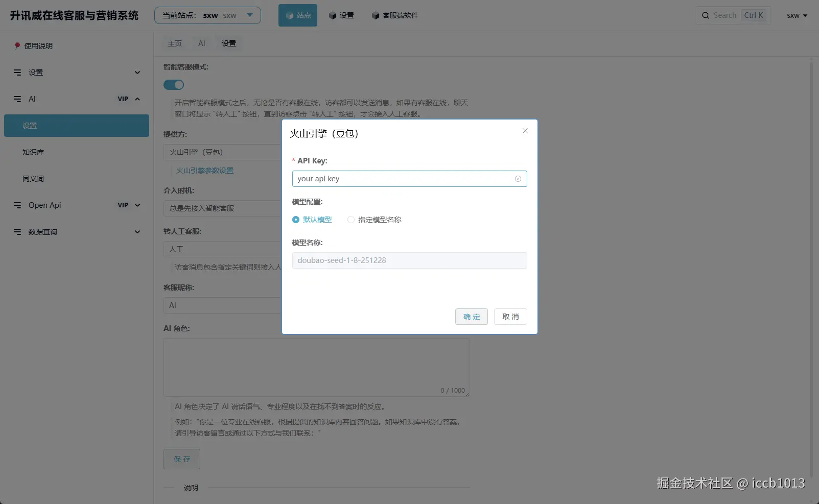The image size is (819, 504).
Task: Click the cube icon beside 客服端软件
Action: (376, 15)
